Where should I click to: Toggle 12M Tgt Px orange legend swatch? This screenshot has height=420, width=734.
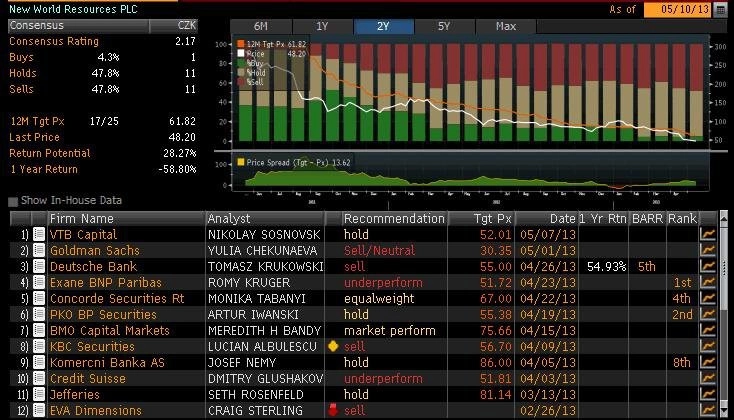coord(241,44)
